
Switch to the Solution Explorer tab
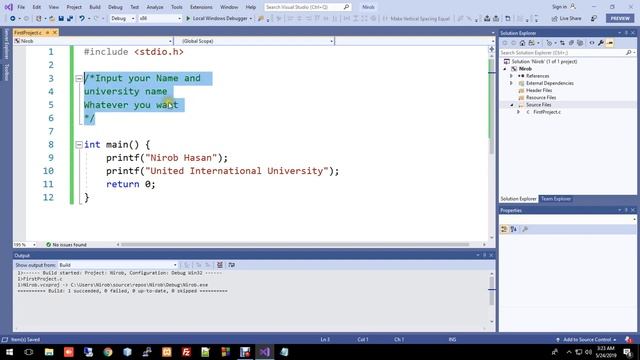[x=518, y=199]
